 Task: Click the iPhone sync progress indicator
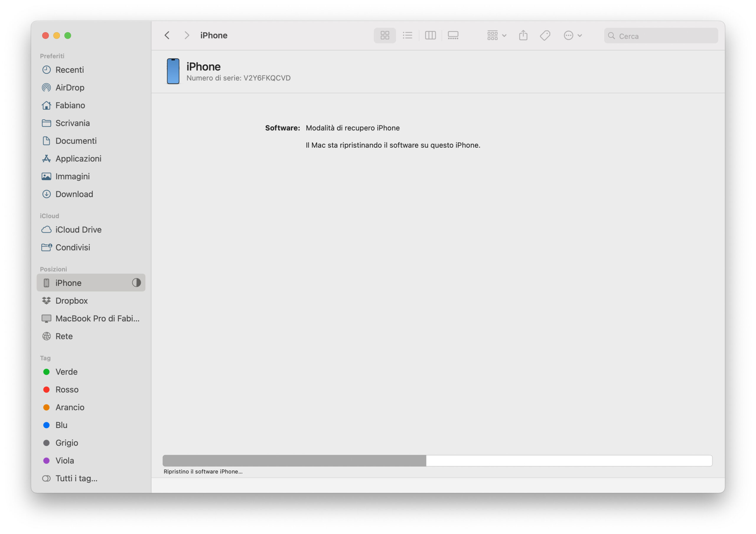[x=136, y=283]
